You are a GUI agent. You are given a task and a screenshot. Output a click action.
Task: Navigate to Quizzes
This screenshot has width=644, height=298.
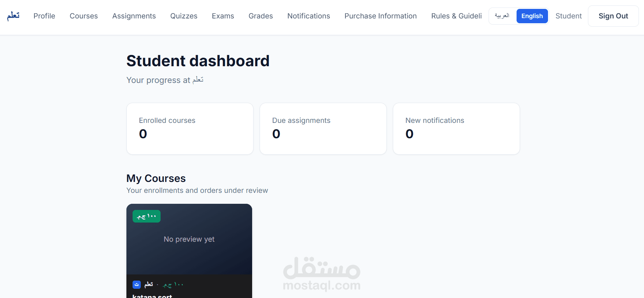coord(184,16)
